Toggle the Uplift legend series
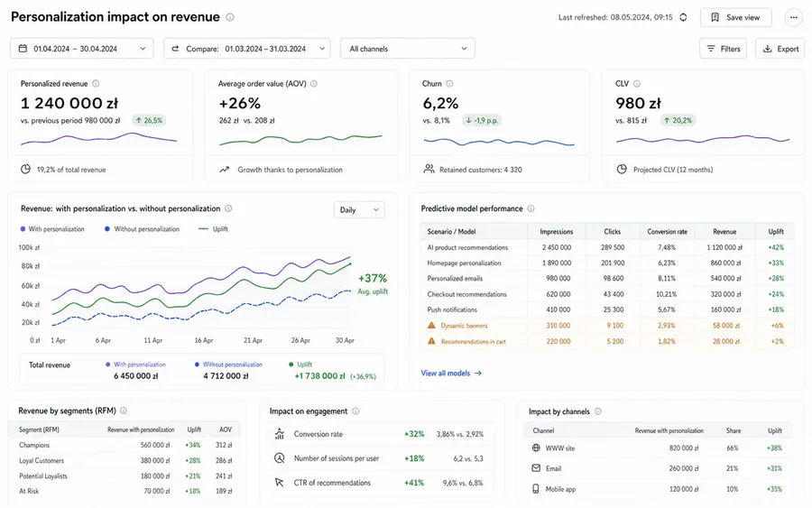 point(213,229)
